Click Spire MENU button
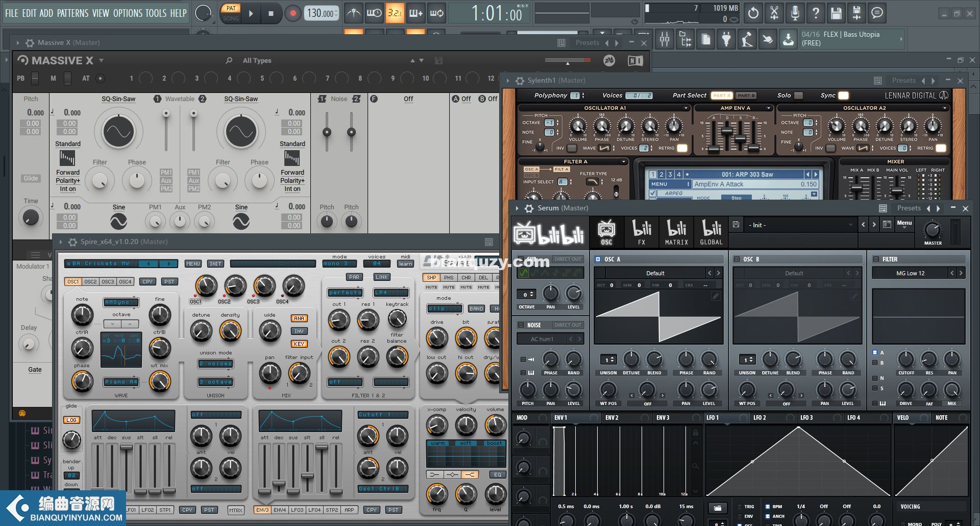 (x=193, y=264)
